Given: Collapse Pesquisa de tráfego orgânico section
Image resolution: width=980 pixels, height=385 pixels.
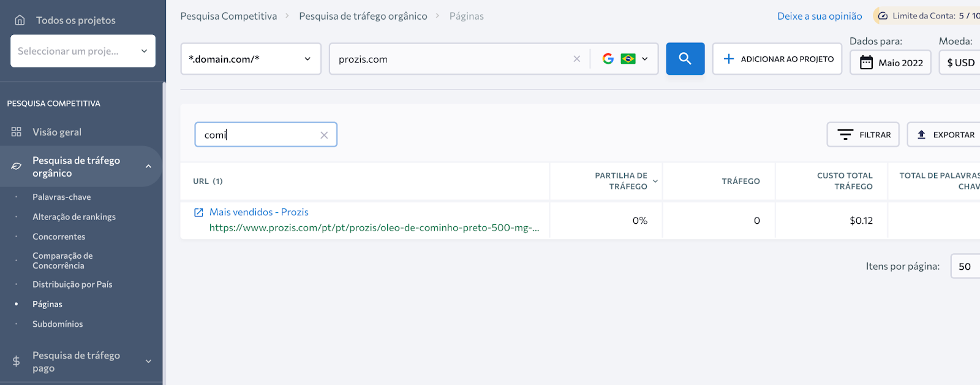Looking at the screenshot, I should point(148,166).
